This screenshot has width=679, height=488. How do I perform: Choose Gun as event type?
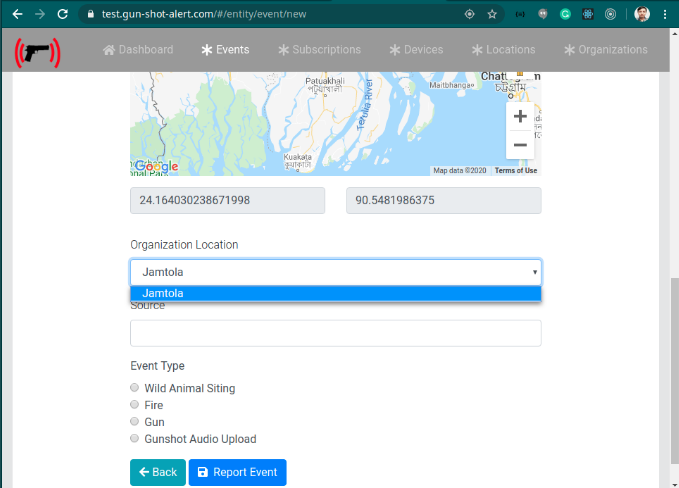(x=135, y=422)
